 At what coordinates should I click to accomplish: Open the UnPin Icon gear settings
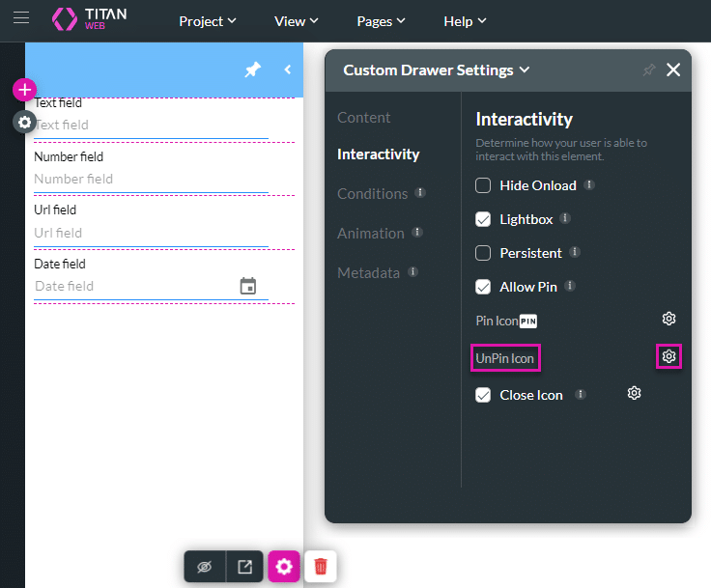pyautogui.click(x=668, y=357)
